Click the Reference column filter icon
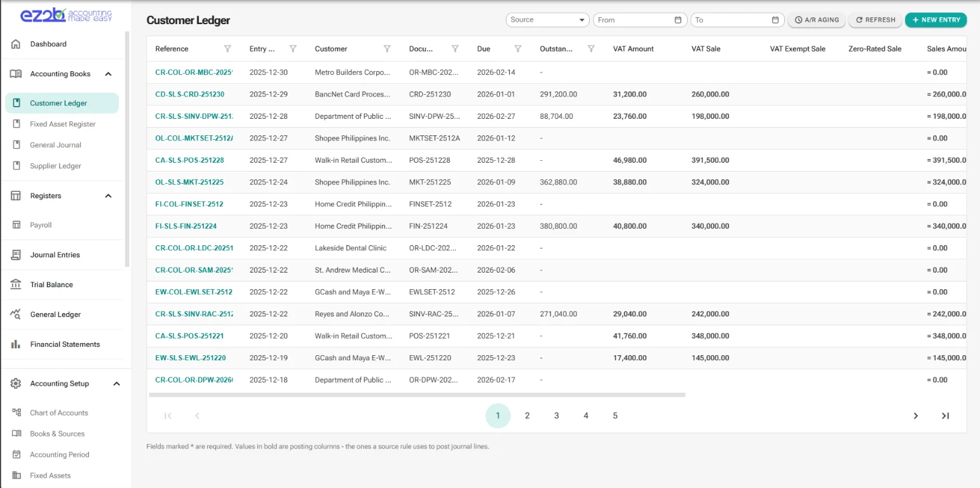 tap(228, 49)
